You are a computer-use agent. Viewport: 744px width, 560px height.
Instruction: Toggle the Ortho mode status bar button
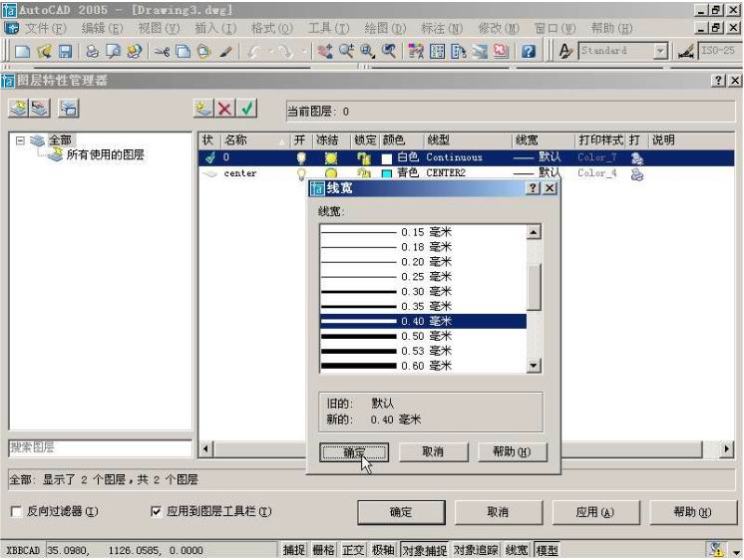click(x=353, y=550)
